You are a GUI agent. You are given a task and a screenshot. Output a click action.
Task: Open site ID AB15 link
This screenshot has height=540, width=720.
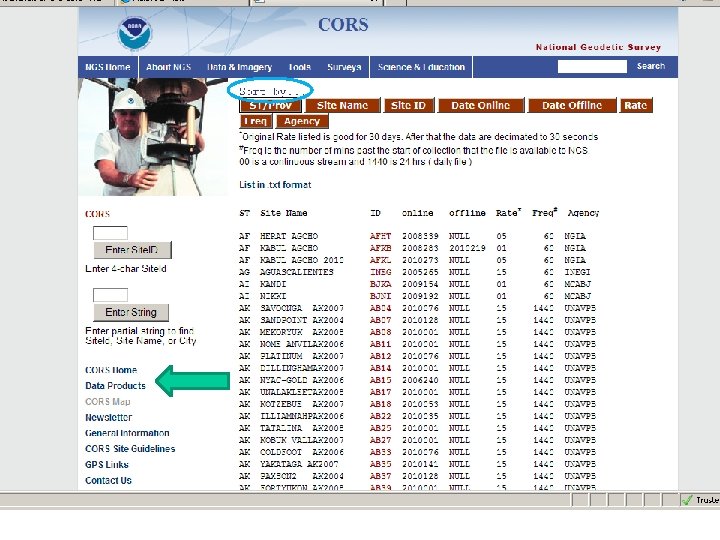pyautogui.click(x=380, y=380)
